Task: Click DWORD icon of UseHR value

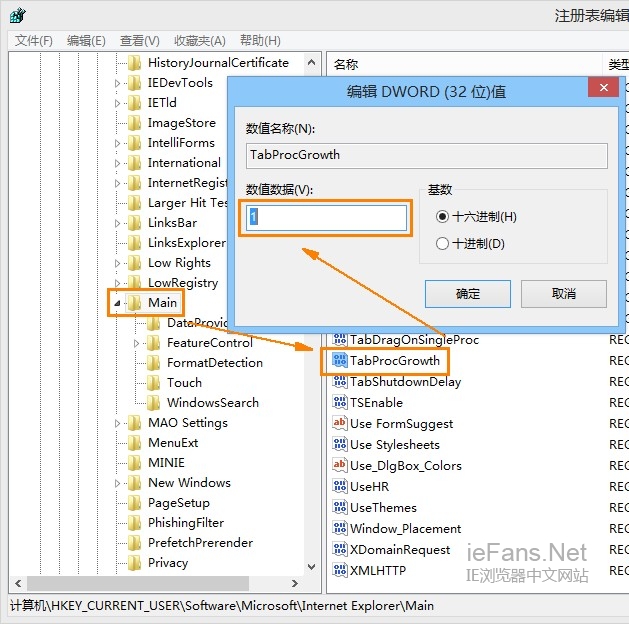Action: [x=339, y=486]
